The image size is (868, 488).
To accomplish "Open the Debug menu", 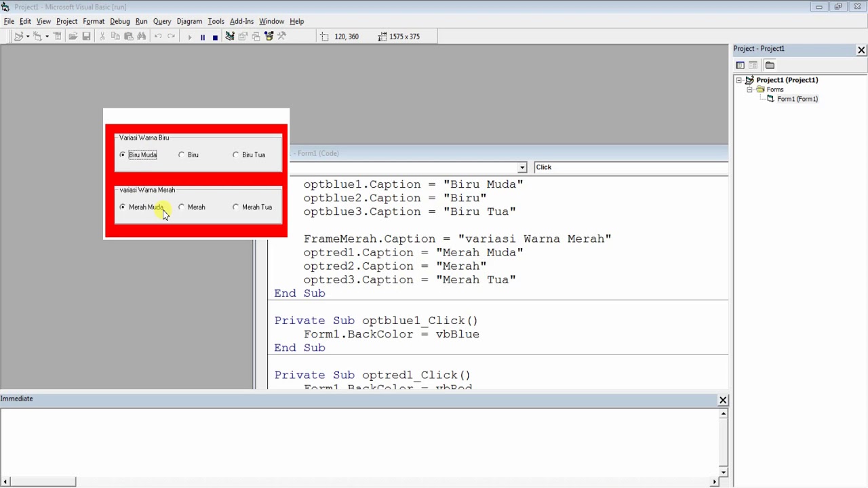I will [x=119, y=21].
